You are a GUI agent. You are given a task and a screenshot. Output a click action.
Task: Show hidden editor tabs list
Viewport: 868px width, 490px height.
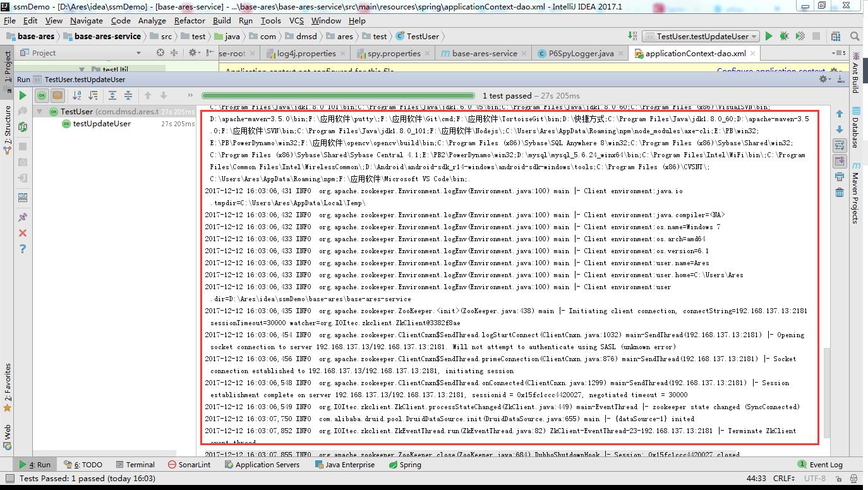click(x=839, y=53)
